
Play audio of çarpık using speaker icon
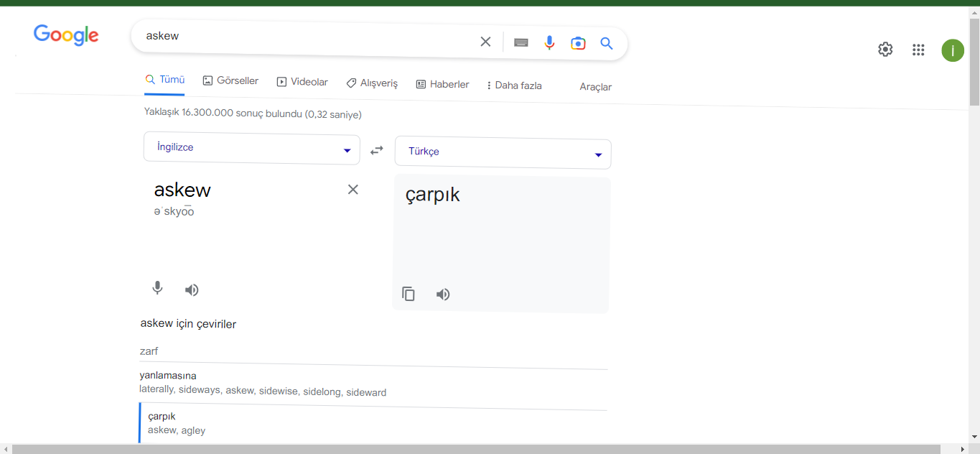(x=442, y=294)
